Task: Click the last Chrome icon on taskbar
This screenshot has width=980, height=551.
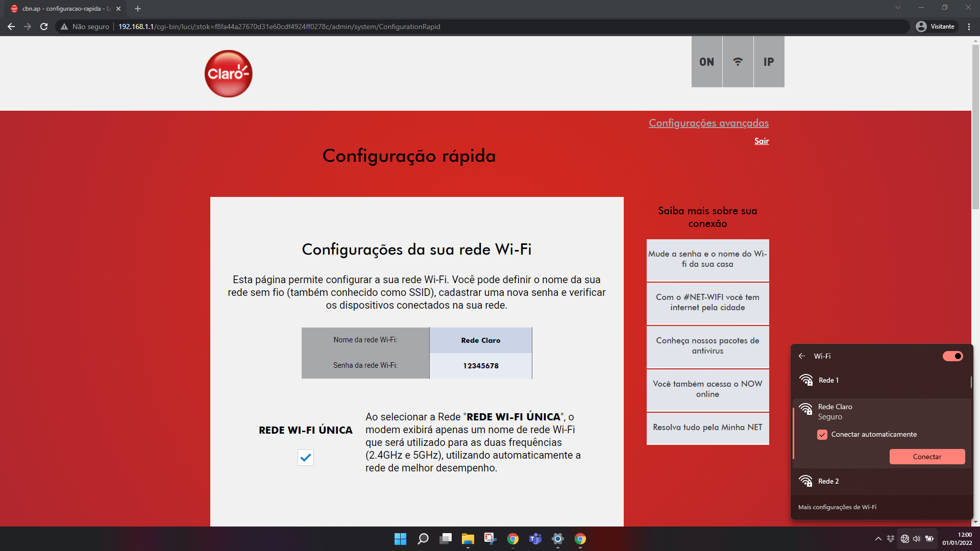Action: pyautogui.click(x=580, y=539)
